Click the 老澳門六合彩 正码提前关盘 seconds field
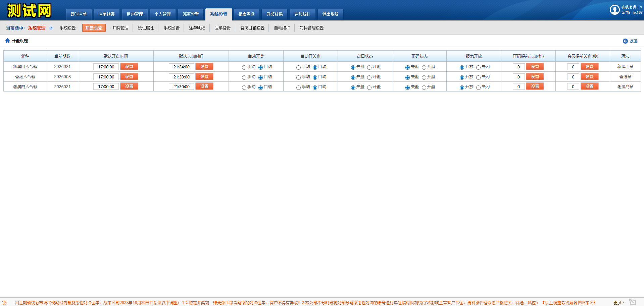Viewport: 644px width, 306px height. point(518,87)
